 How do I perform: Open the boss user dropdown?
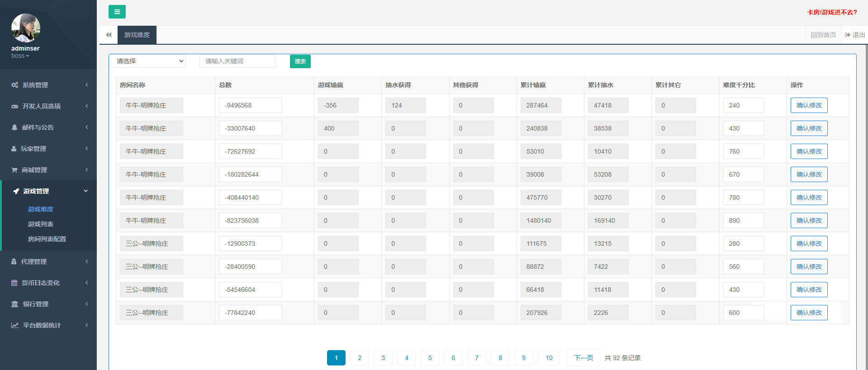pos(20,56)
